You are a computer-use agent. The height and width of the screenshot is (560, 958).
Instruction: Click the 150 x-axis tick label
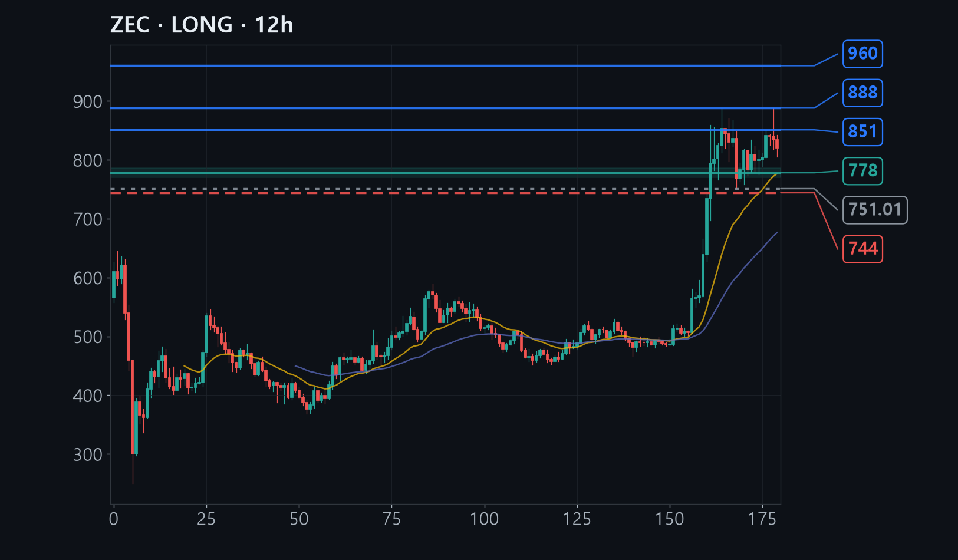pos(670,519)
